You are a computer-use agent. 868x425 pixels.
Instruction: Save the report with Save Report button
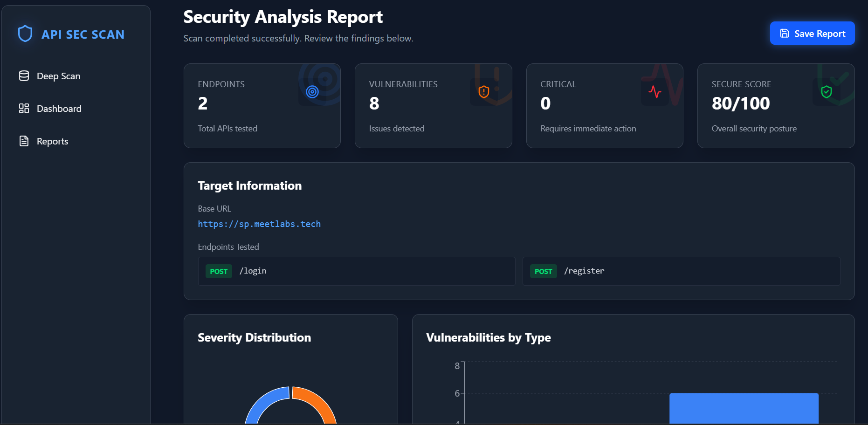point(812,33)
